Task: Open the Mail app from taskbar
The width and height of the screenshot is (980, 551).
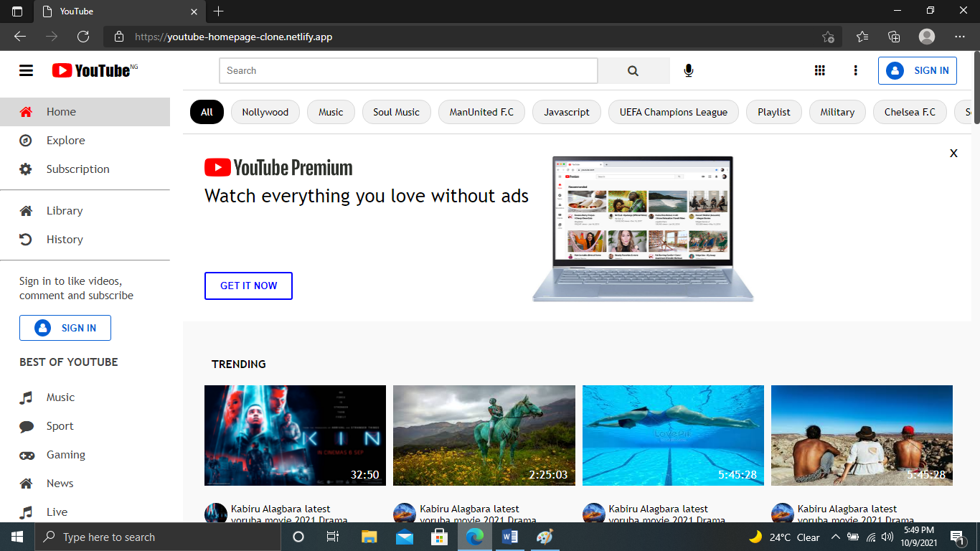Action: coord(404,537)
